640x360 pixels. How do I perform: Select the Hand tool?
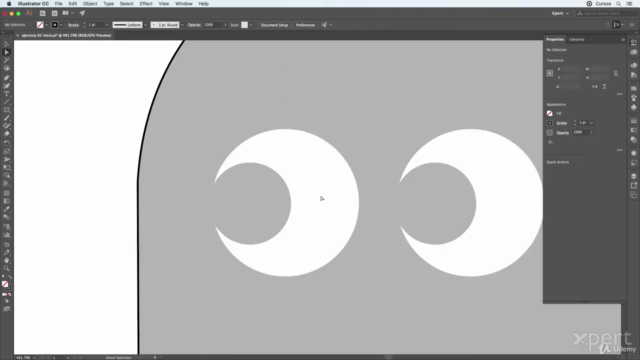pyautogui.click(x=7, y=260)
